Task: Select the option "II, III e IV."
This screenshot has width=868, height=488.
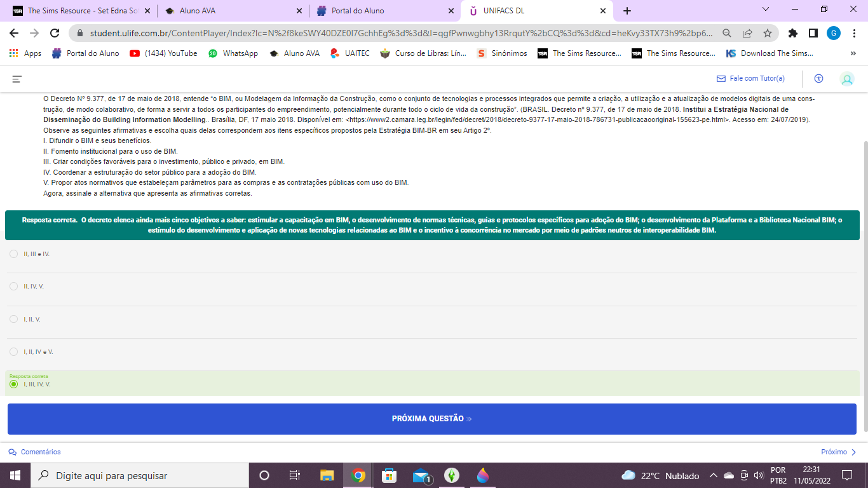Action: [x=14, y=254]
